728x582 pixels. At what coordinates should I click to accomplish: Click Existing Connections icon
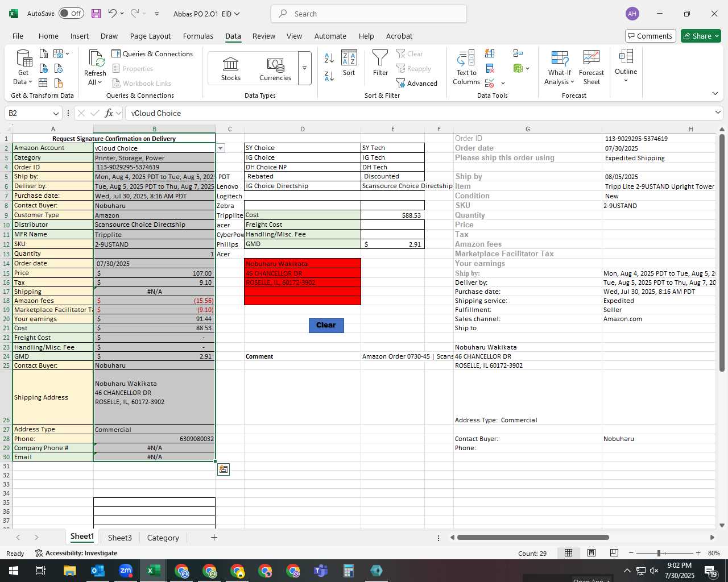coord(59,83)
